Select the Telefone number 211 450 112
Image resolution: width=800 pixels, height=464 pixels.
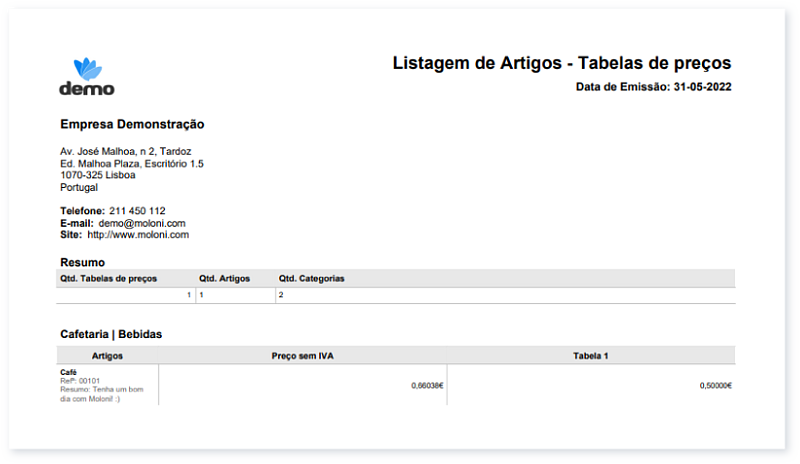pyautogui.click(x=137, y=211)
